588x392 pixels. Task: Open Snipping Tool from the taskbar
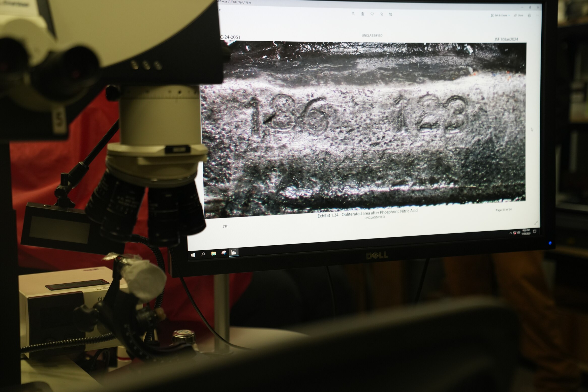[x=224, y=253]
